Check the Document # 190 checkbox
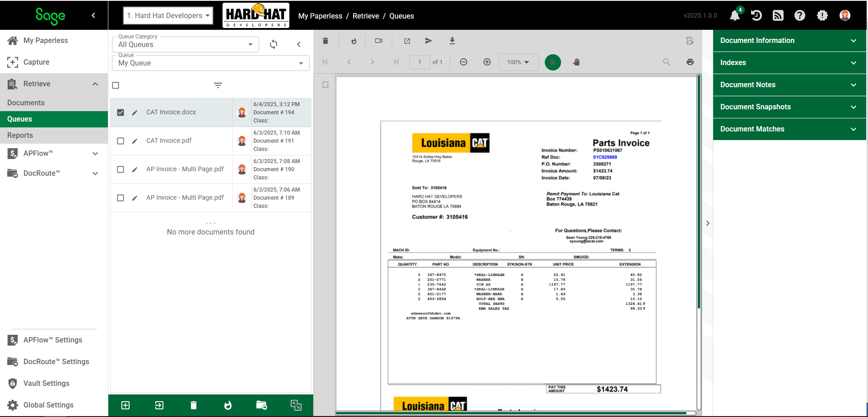Viewport: 868px width, 417px height. tap(121, 169)
